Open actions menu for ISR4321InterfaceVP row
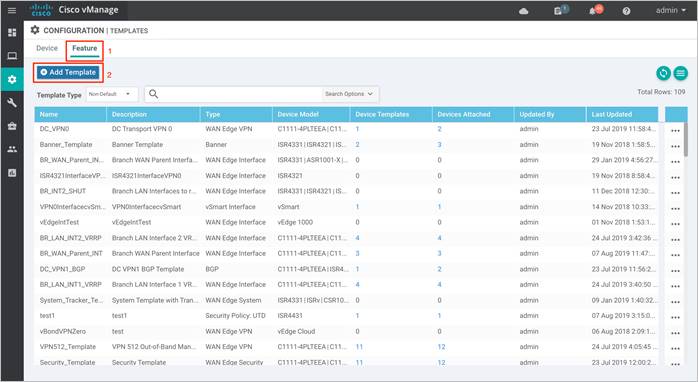 (675, 177)
